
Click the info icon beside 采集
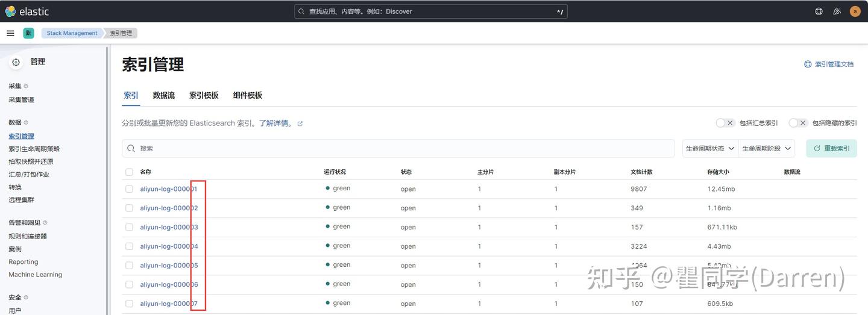(x=26, y=86)
